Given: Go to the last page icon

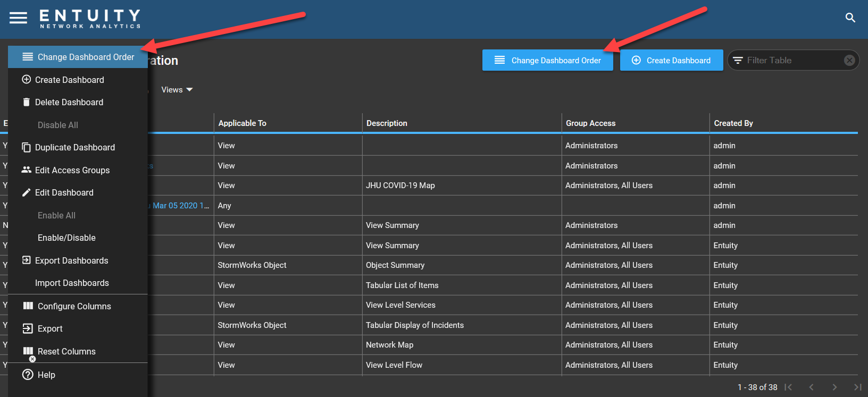Looking at the screenshot, I should [857, 387].
